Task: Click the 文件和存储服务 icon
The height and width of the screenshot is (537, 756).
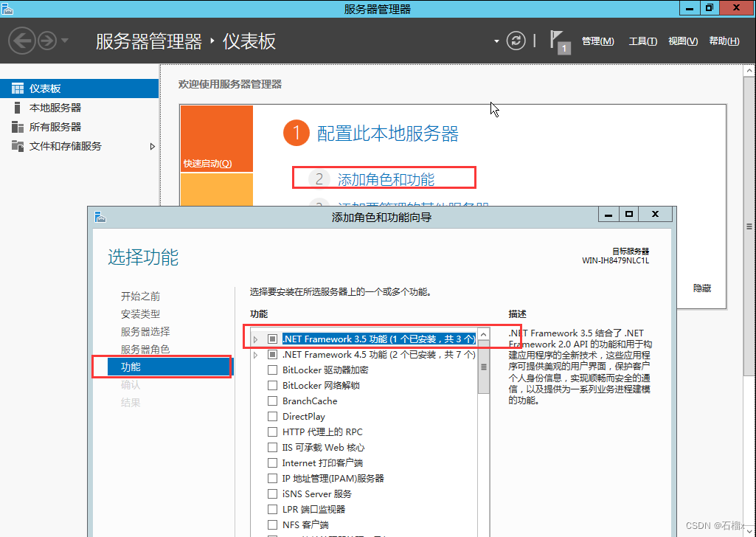Action: (x=18, y=146)
